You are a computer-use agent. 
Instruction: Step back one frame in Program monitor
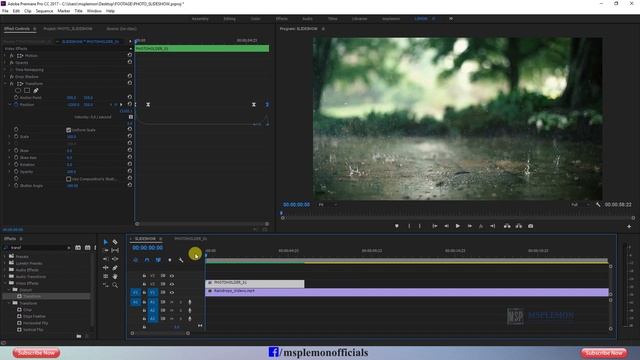(446, 226)
